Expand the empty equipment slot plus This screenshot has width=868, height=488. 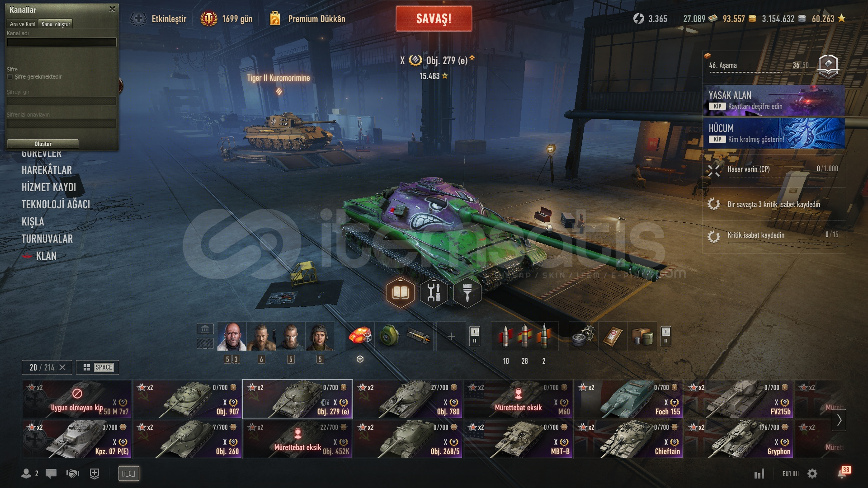pyautogui.click(x=451, y=336)
